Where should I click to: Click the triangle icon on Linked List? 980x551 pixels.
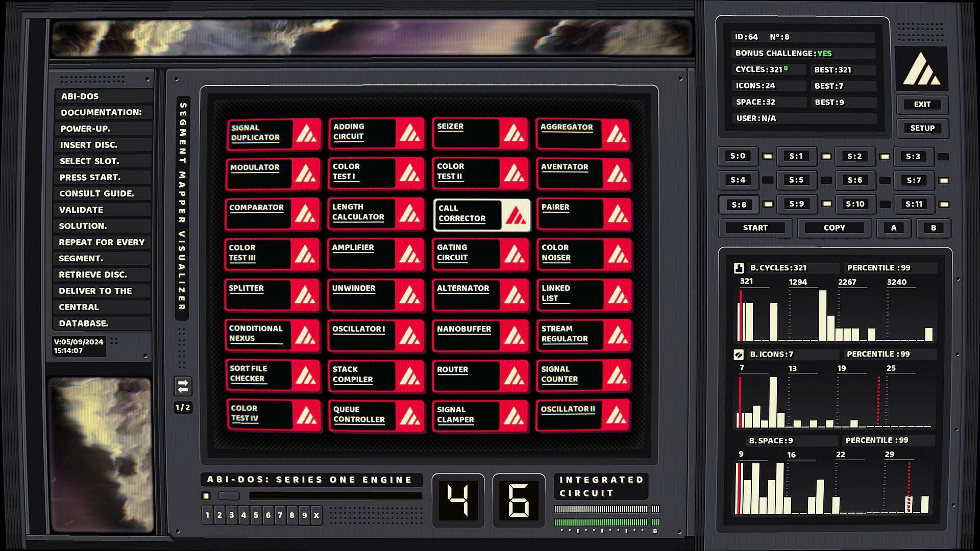(618, 295)
